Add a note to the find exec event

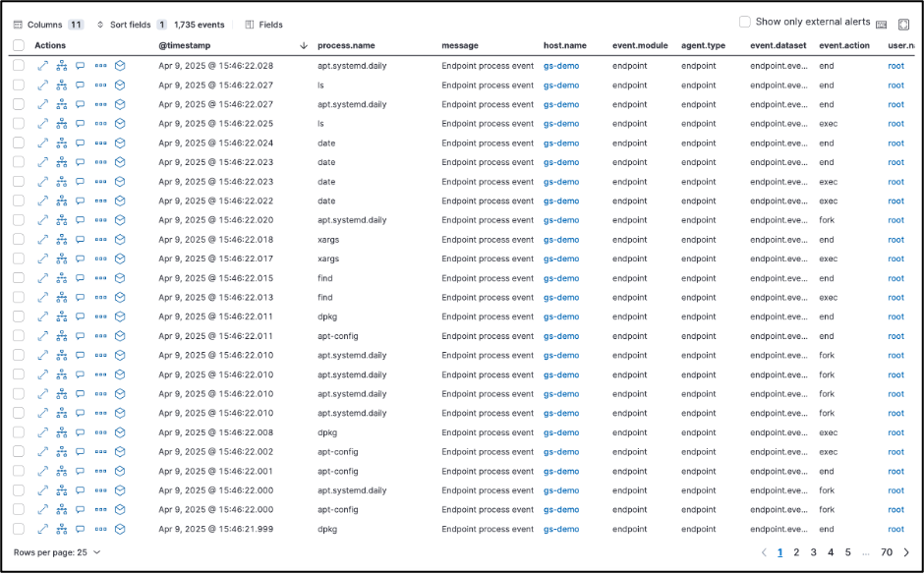click(81, 298)
